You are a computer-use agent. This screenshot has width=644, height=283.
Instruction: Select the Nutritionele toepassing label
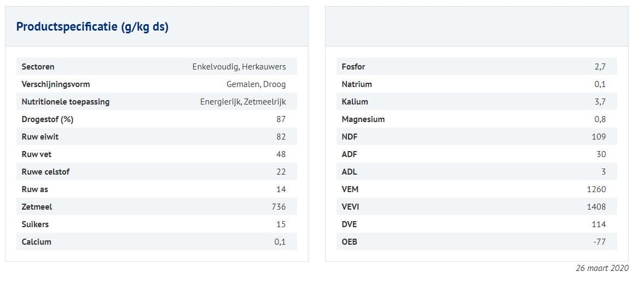(x=65, y=102)
